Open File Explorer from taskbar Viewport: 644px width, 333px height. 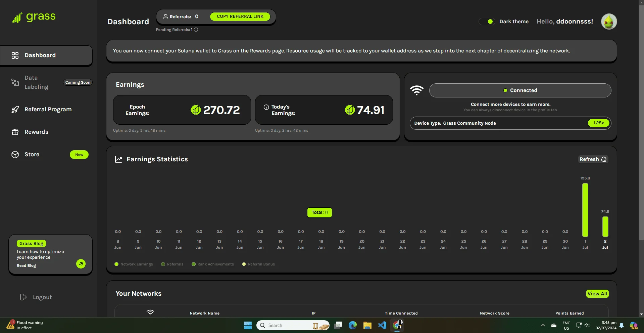pos(367,325)
